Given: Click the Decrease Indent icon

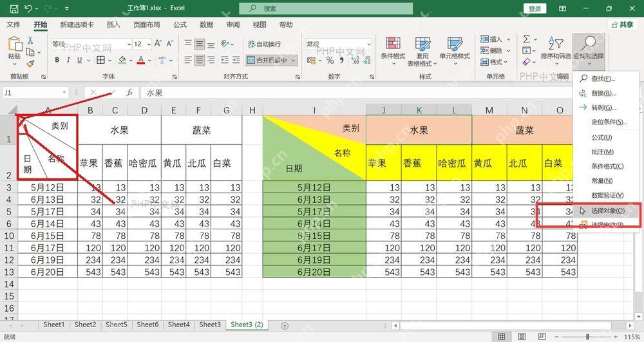Looking at the screenshot, I should pos(225,61).
